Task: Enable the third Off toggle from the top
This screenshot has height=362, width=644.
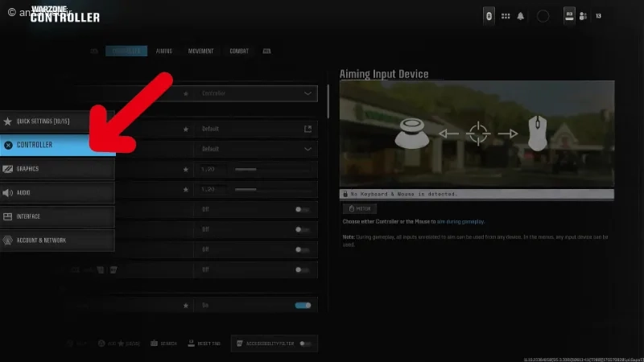Action: click(303, 249)
